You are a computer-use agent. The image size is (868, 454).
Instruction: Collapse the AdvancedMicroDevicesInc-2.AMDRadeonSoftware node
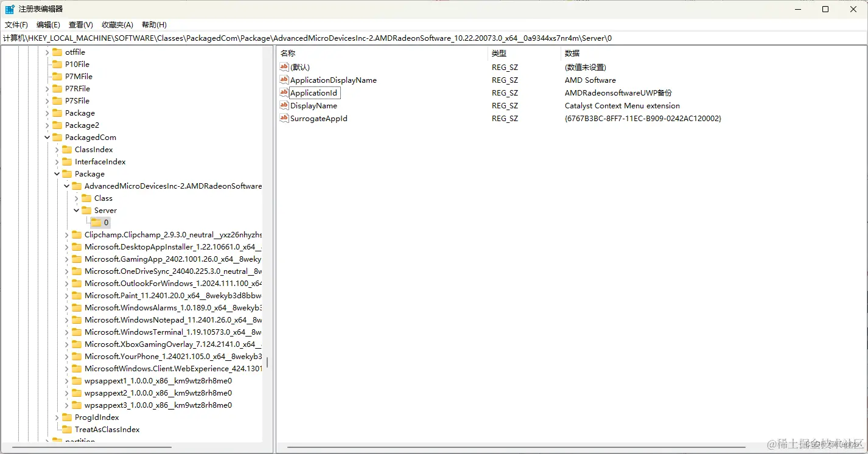point(67,186)
